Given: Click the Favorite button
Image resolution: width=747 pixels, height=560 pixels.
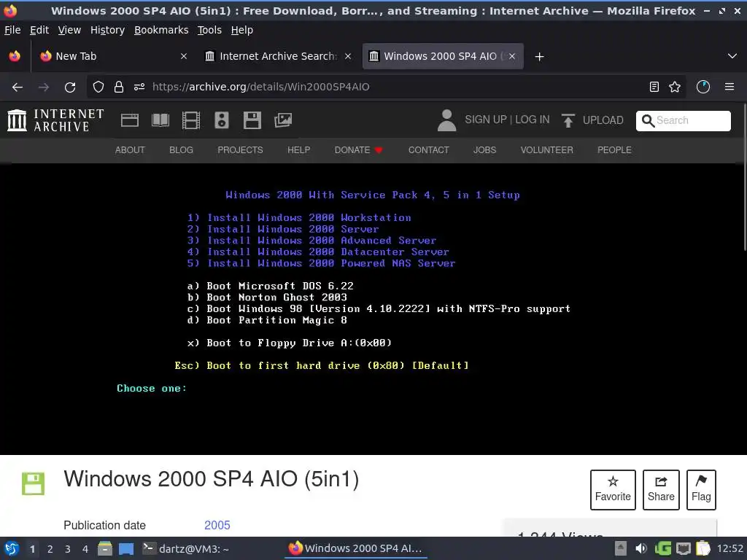Looking at the screenshot, I should coord(613,489).
